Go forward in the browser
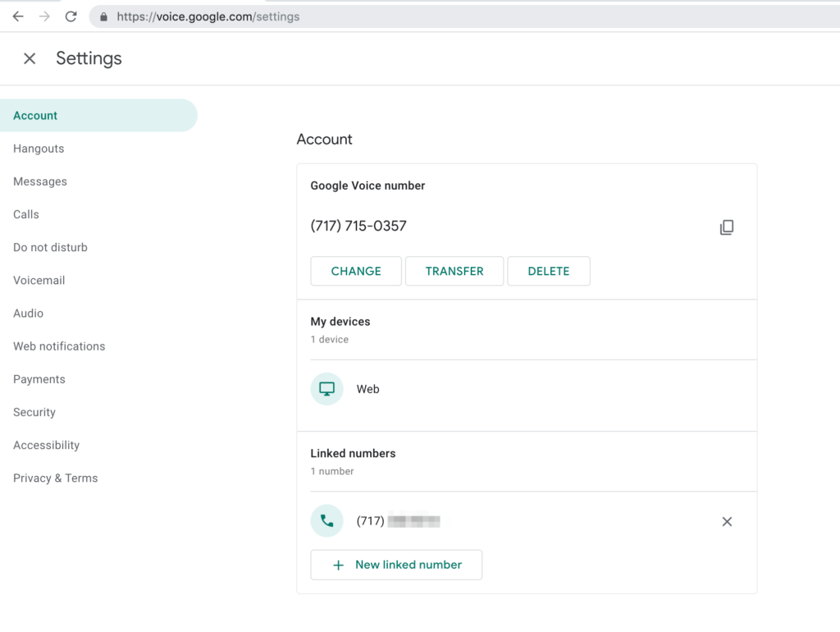Image resolution: width=840 pixels, height=632 pixels. (x=44, y=16)
